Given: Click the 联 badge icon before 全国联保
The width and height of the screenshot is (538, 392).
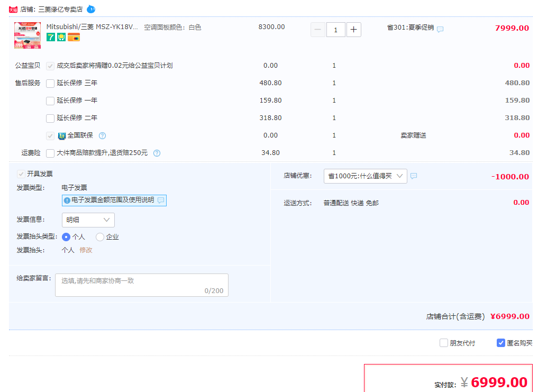Looking at the screenshot, I should (x=62, y=136).
